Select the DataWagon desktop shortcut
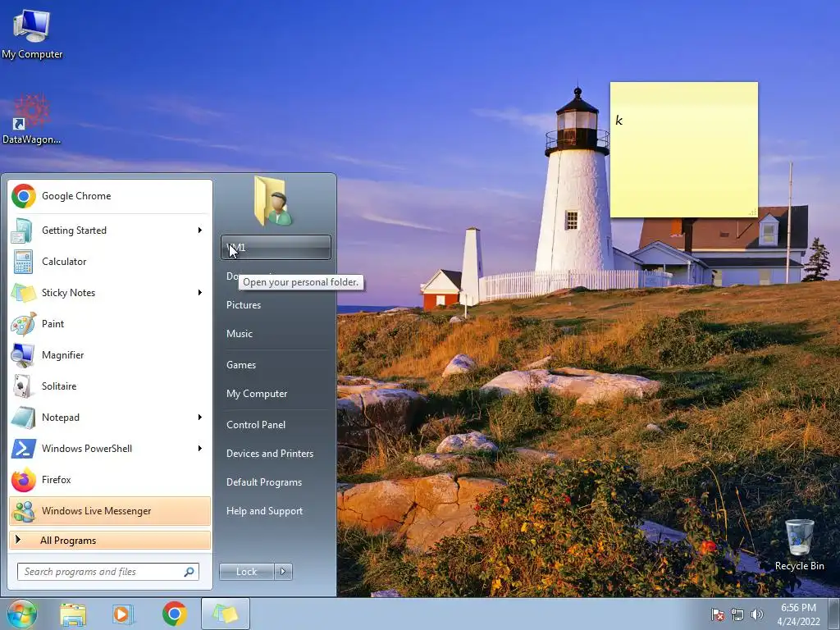 pos(32,120)
